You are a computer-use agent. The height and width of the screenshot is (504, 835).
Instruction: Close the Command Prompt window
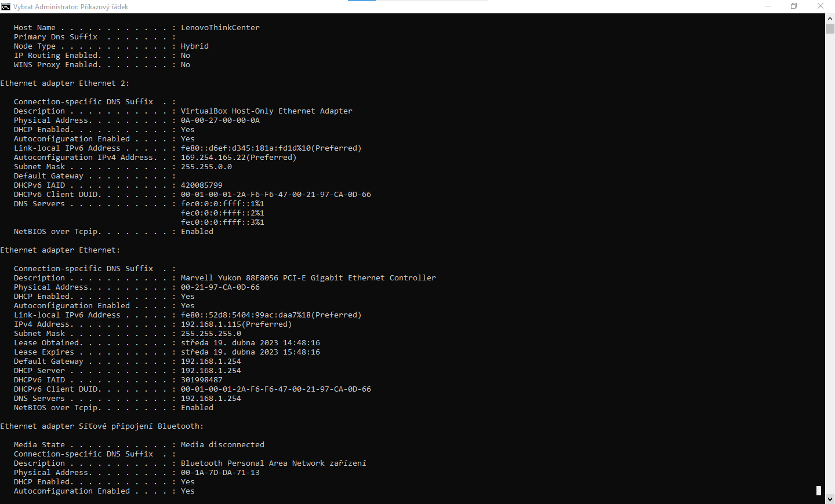821,6
